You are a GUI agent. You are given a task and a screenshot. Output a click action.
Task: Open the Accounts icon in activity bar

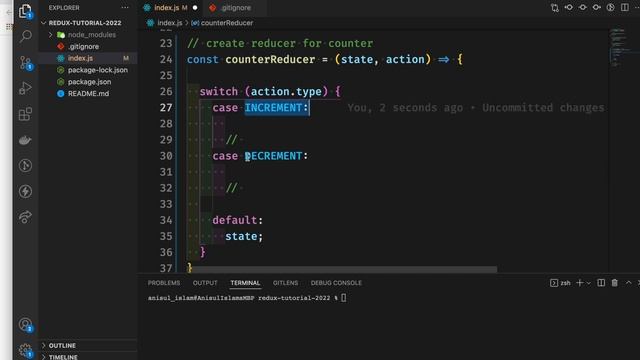point(25,325)
